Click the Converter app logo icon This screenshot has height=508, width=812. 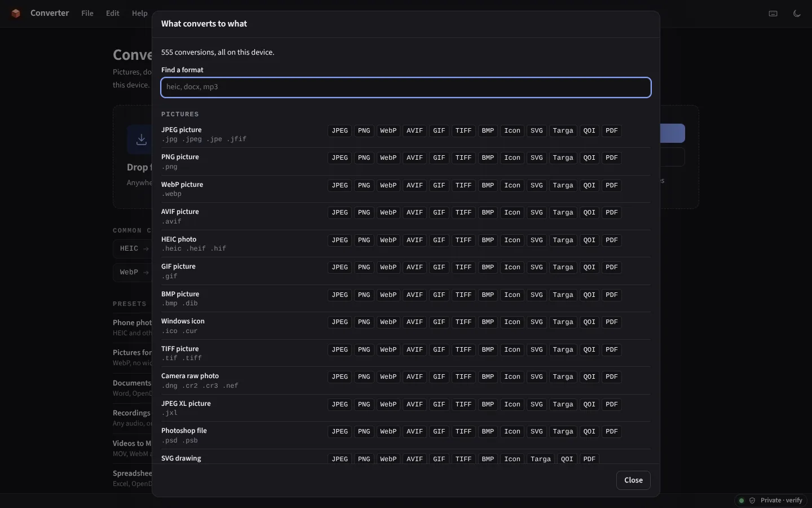coord(16,13)
